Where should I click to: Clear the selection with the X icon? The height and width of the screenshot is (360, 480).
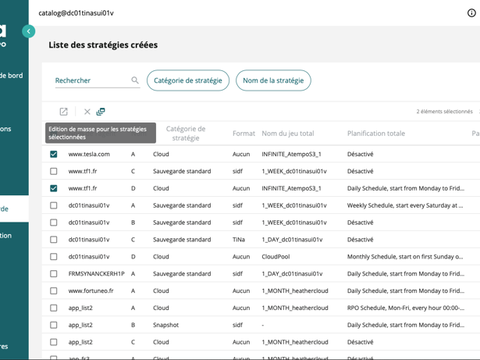pyautogui.click(x=87, y=112)
